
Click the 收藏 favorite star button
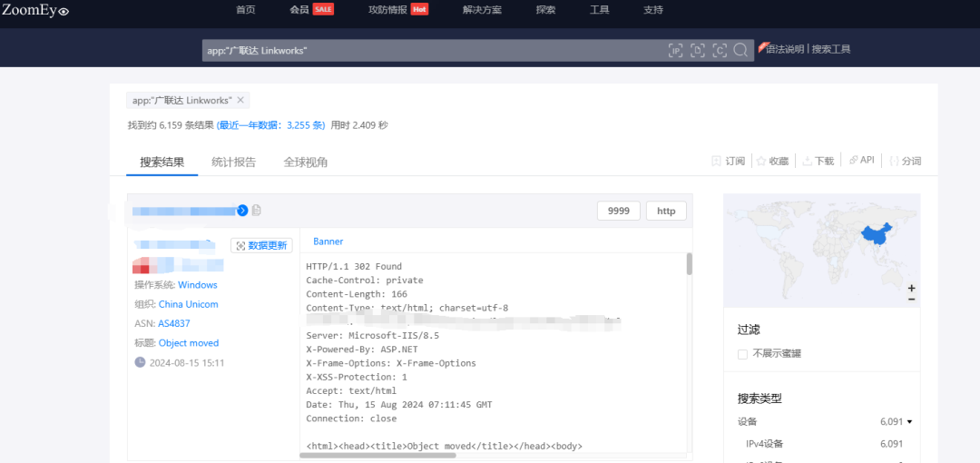tap(772, 161)
